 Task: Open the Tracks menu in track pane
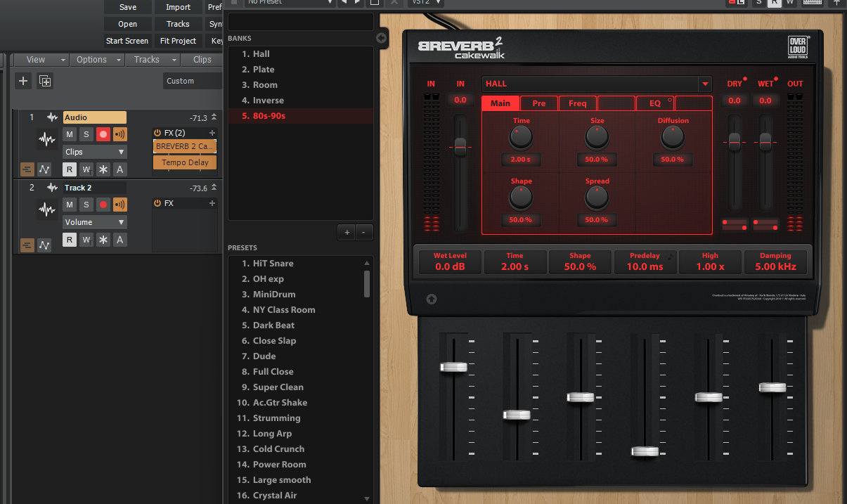tap(153, 60)
